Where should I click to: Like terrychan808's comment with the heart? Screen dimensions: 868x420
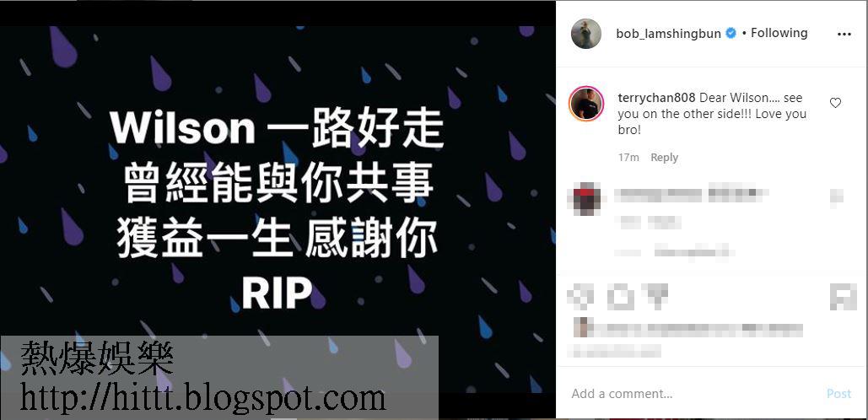[835, 103]
